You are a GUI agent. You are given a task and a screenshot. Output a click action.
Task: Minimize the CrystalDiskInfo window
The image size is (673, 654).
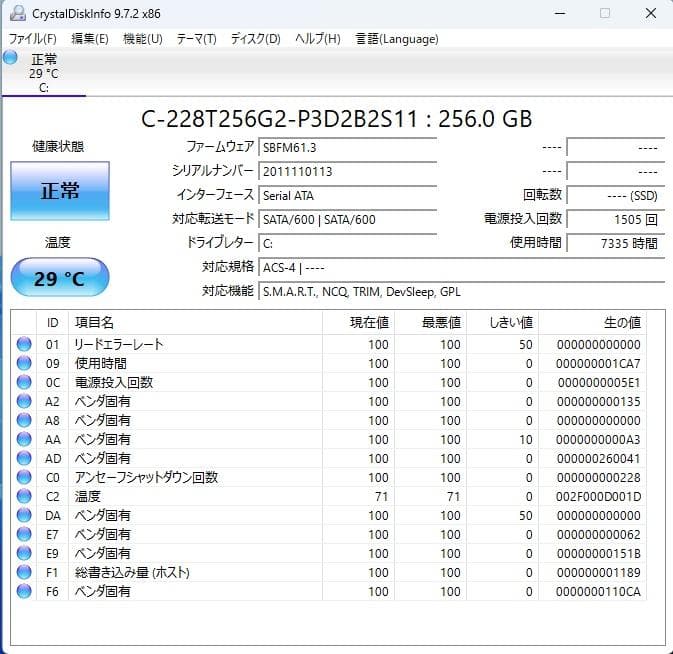[560, 13]
